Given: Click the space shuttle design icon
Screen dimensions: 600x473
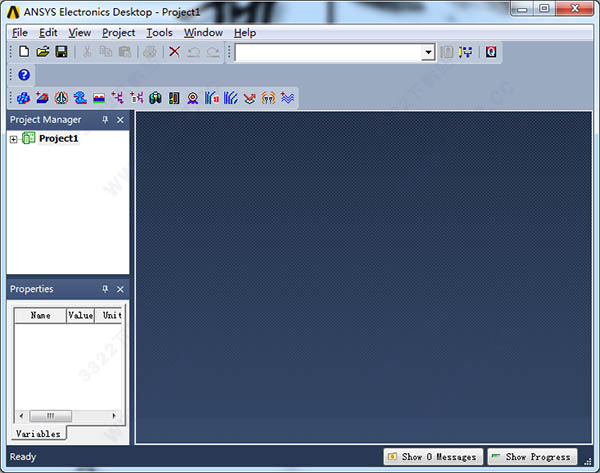Looking at the screenshot, I should tap(61, 98).
